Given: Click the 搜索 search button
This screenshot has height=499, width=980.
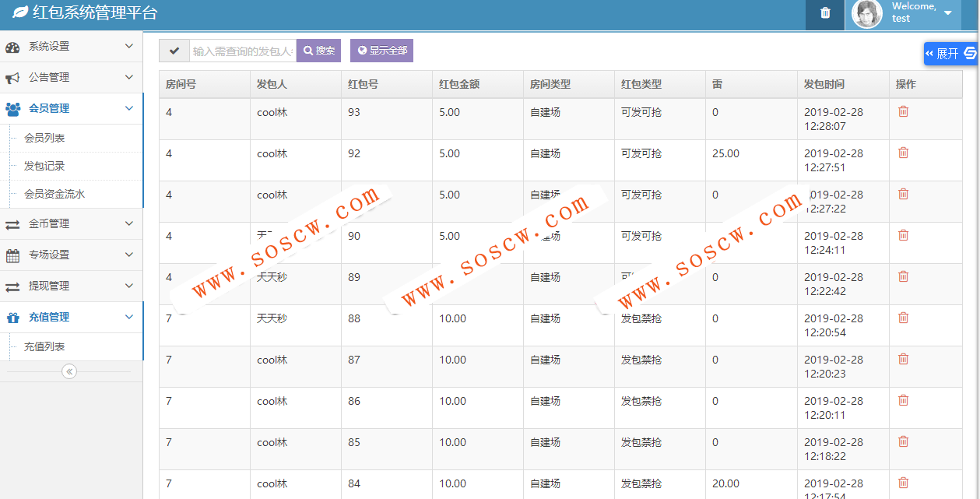Looking at the screenshot, I should [x=318, y=51].
